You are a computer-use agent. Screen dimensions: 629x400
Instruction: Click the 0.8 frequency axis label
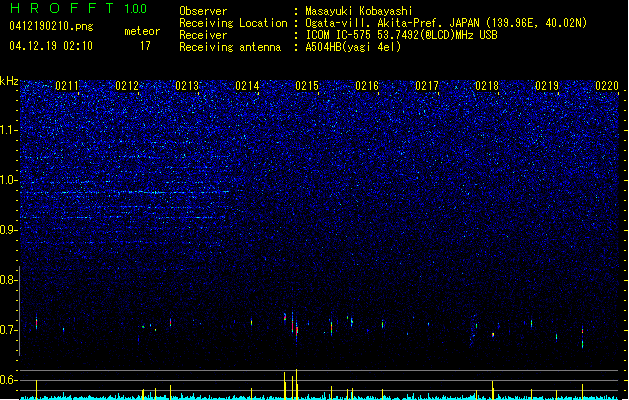click(x=9, y=280)
